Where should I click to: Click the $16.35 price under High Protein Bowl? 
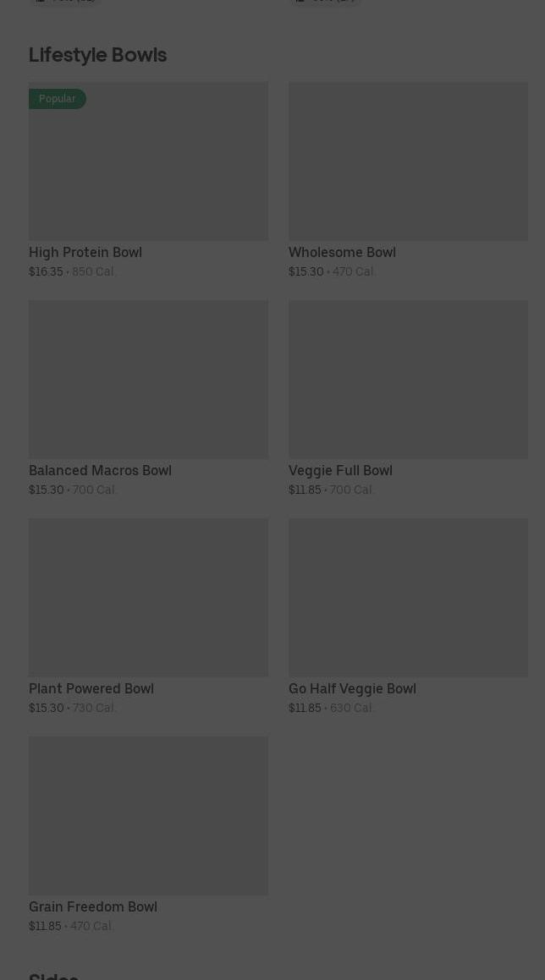tap(46, 271)
